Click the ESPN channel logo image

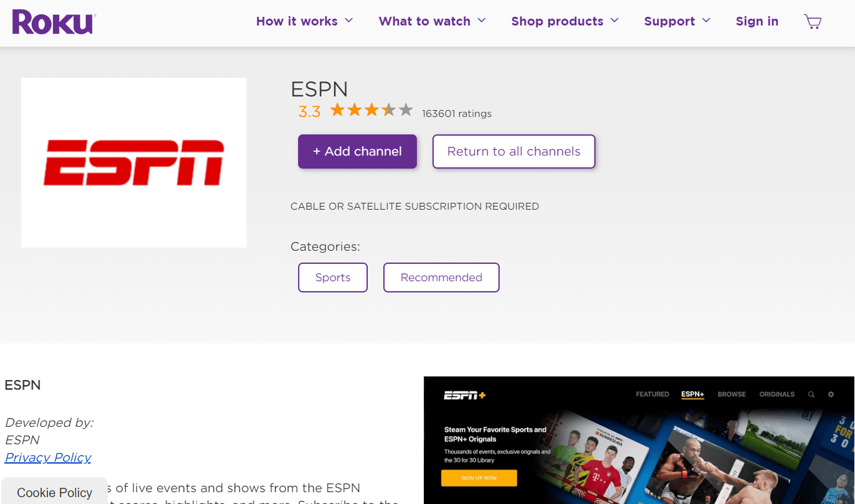pyautogui.click(x=134, y=163)
